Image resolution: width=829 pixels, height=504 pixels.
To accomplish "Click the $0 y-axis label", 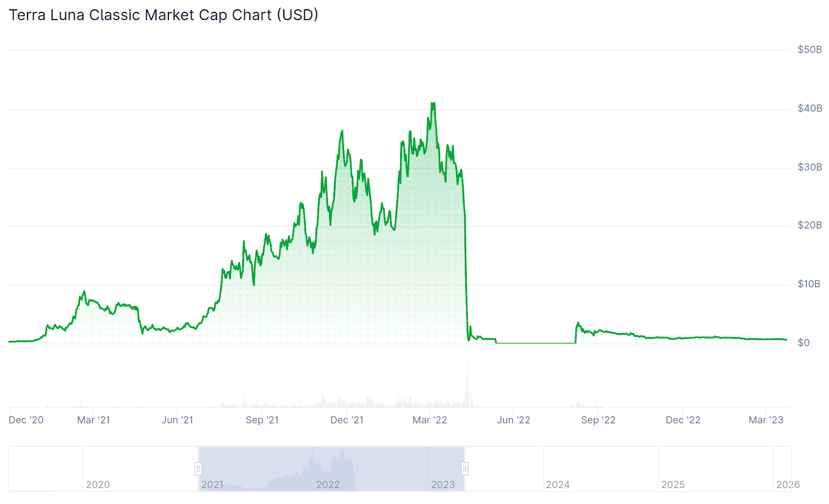I will 804,343.
